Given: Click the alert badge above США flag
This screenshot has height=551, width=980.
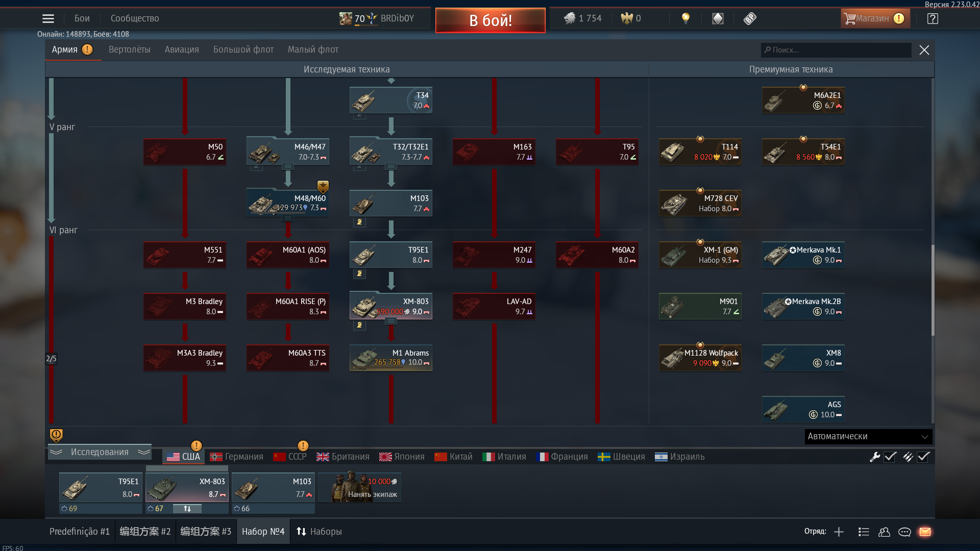Looking at the screenshot, I should tap(196, 445).
